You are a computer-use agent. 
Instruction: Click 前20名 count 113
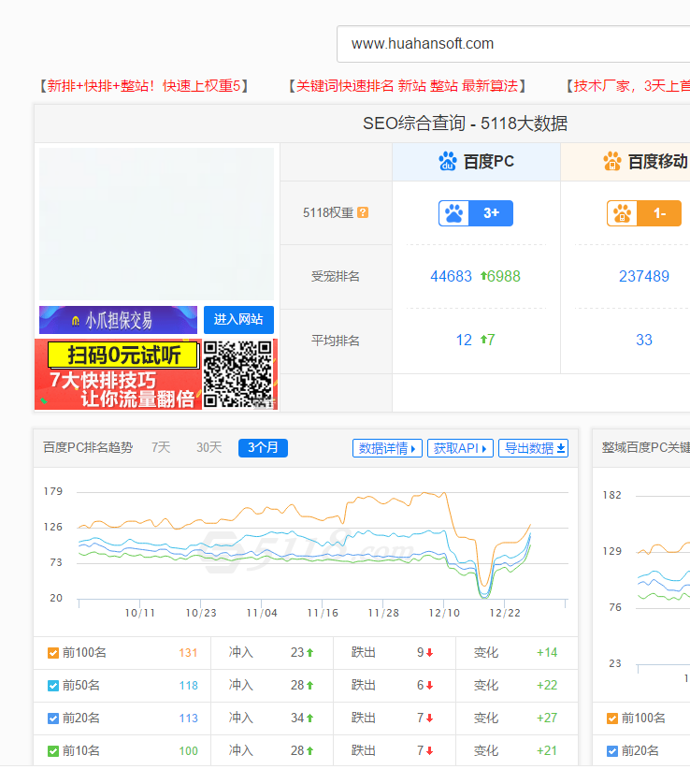pos(188,719)
